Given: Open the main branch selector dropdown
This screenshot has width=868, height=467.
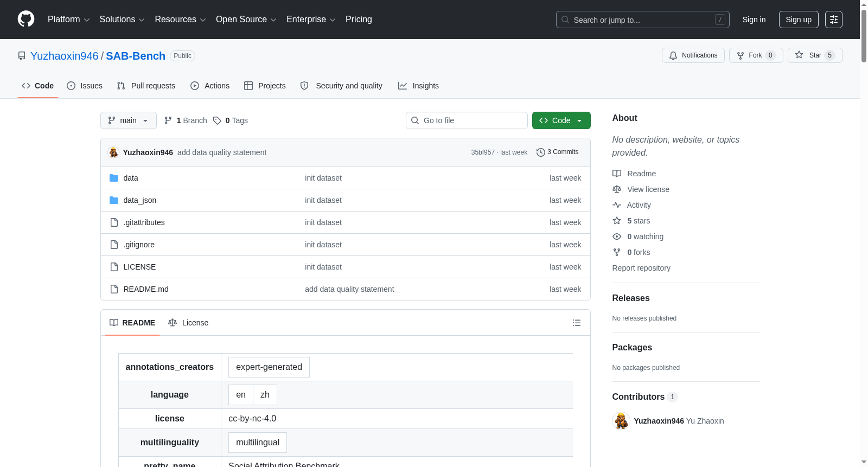Looking at the screenshot, I should point(129,120).
